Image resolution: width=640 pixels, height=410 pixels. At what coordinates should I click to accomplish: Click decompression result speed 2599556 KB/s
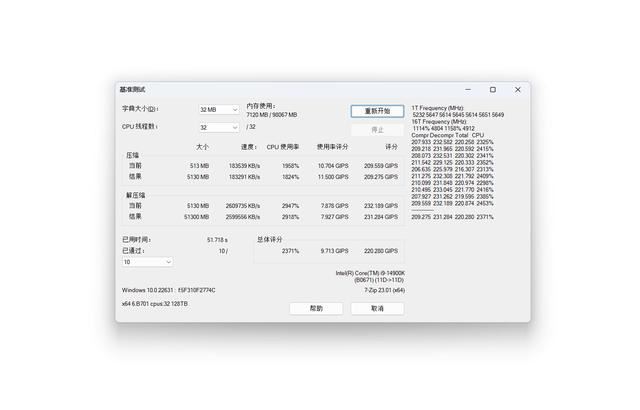click(x=243, y=217)
